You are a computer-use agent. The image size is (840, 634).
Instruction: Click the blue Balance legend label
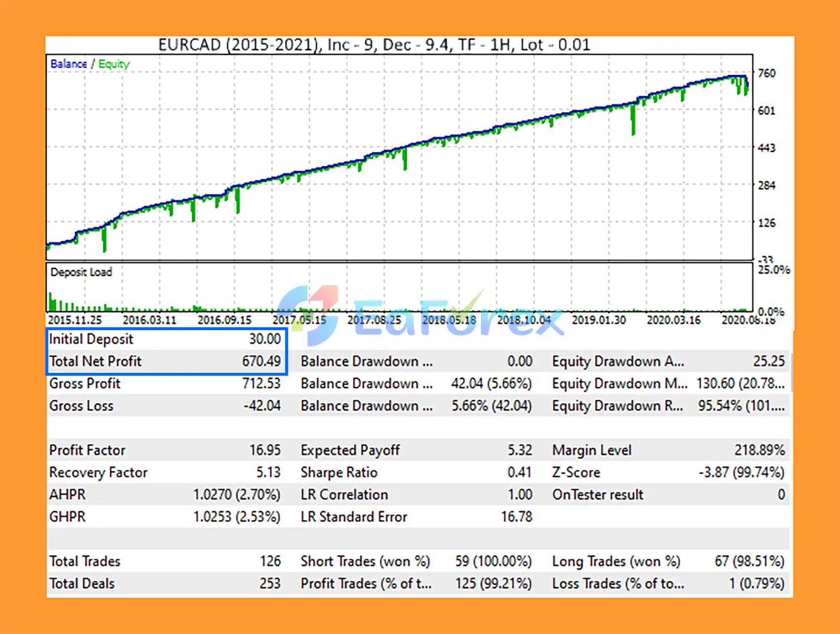coord(68,64)
